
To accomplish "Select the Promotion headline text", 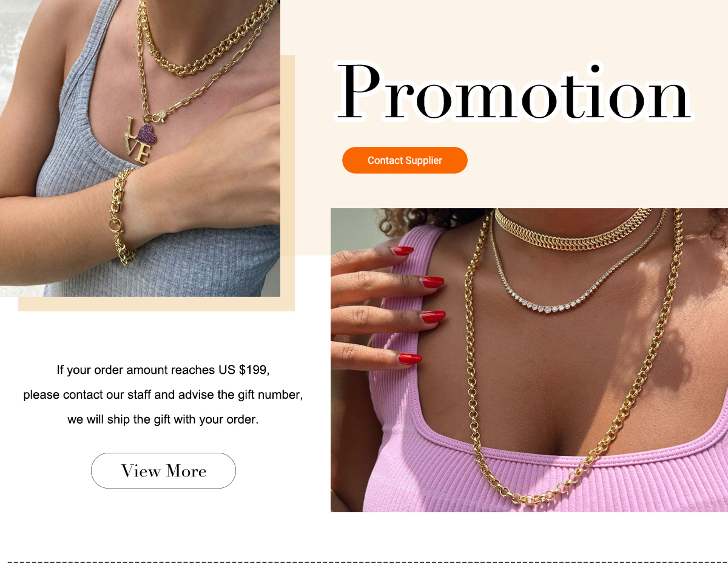I will [x=514, y=92].
